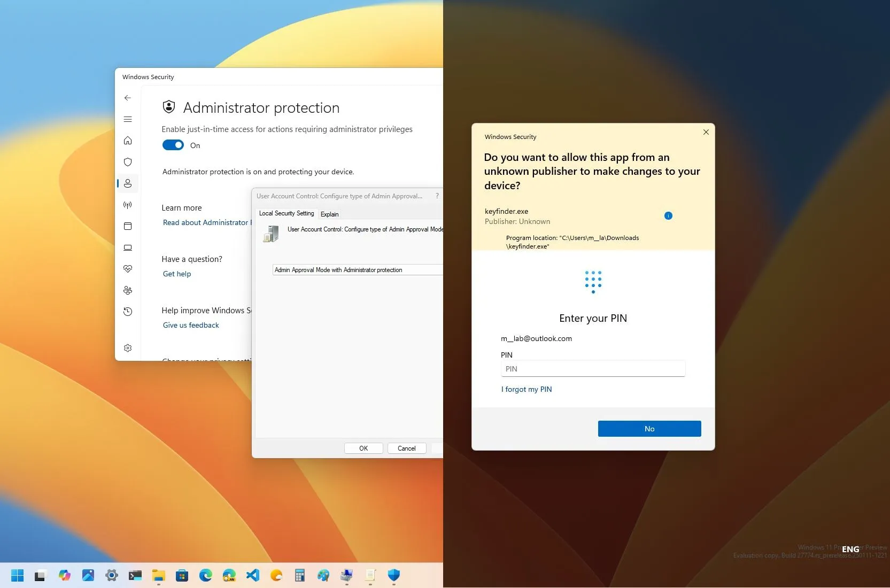This screenshot has width=890, height=588.
Task: Open the Home section in Windows Security sidebar
Action: (x=127, y=141)
